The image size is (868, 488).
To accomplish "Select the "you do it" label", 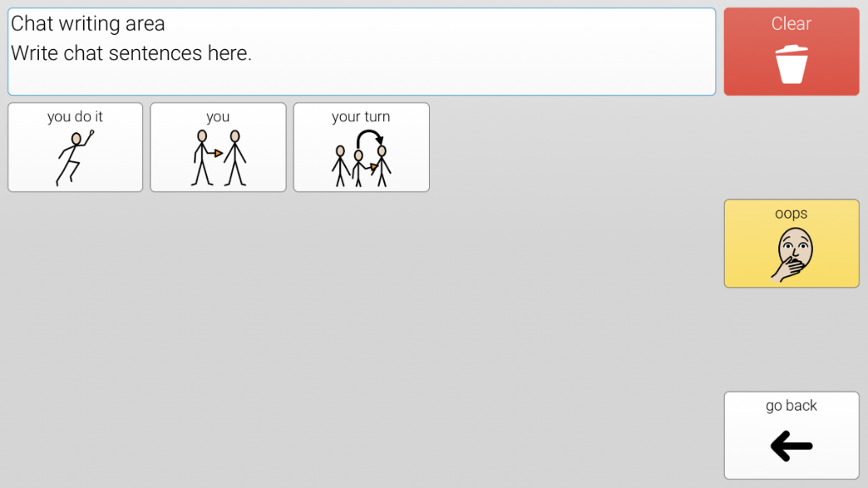I will coord(75,117).
